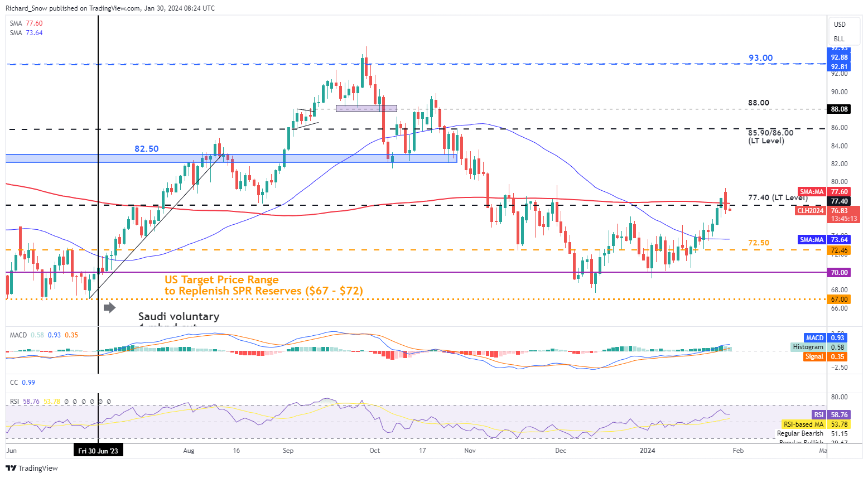Click the Sep label on time axis
The image size is (868, 478).
tap(288, 451)
